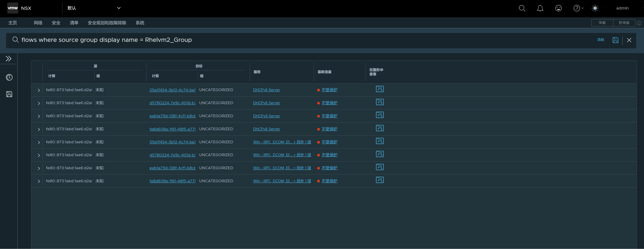Open eab1a79d target link in DHCPv6 row
This screenshot has height=249, width=644.
(172, 116)
